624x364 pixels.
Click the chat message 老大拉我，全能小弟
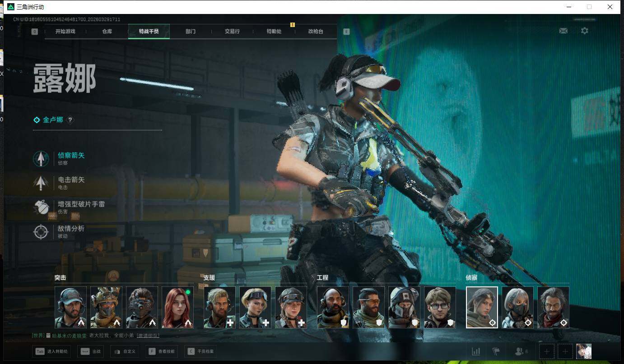(112, 336)
